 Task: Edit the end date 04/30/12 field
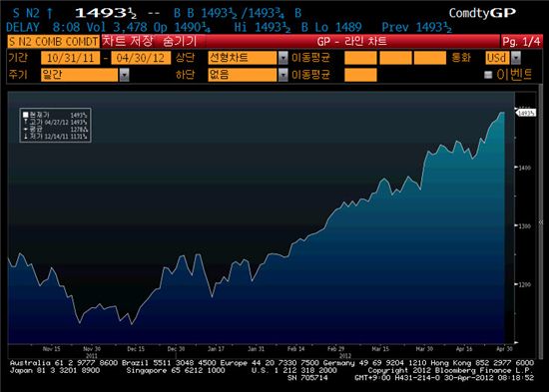click(141, 58)
